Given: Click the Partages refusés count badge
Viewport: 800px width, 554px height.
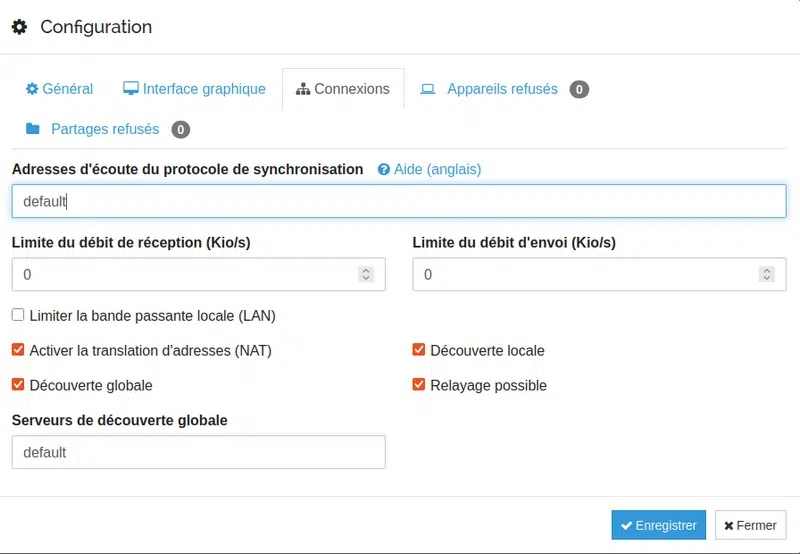Looking at the screenshot, I should coord(180,129).
